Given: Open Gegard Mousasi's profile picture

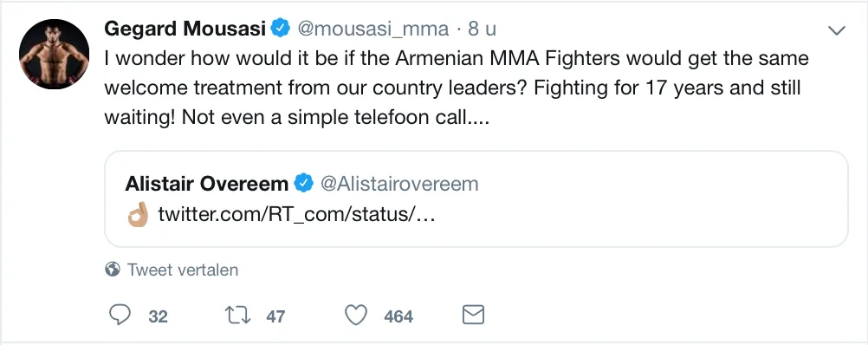Looking at the screenshot, I should [55, 55].
